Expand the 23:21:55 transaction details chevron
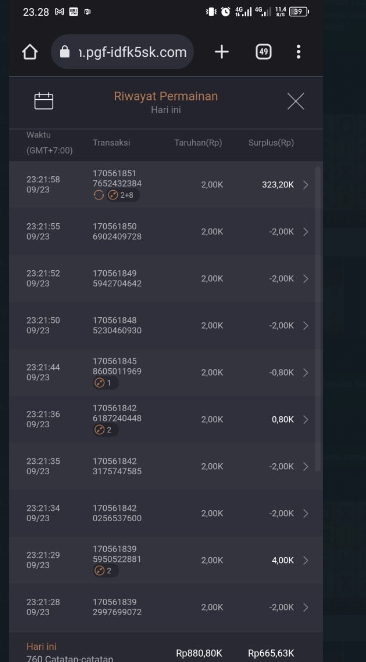 306,232
